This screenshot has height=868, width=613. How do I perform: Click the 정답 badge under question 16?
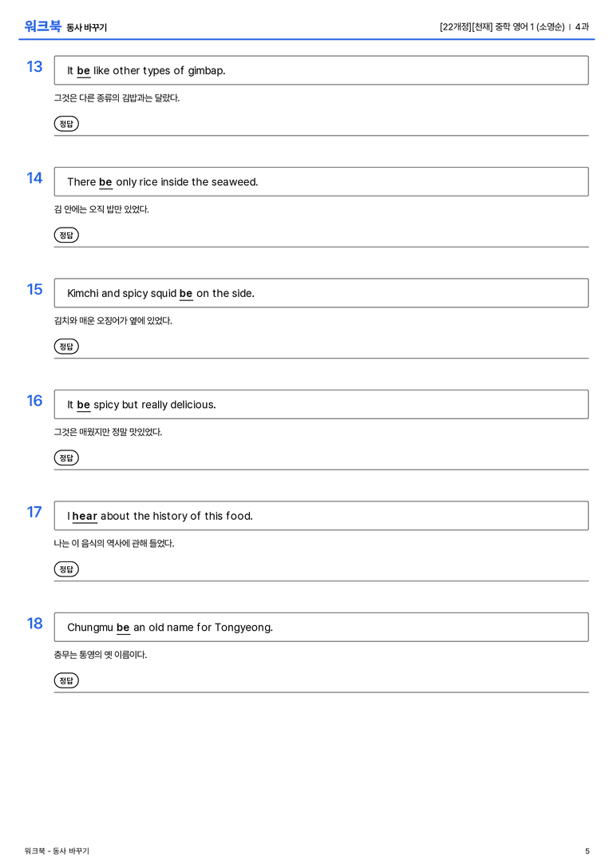(x=66, y=458)
